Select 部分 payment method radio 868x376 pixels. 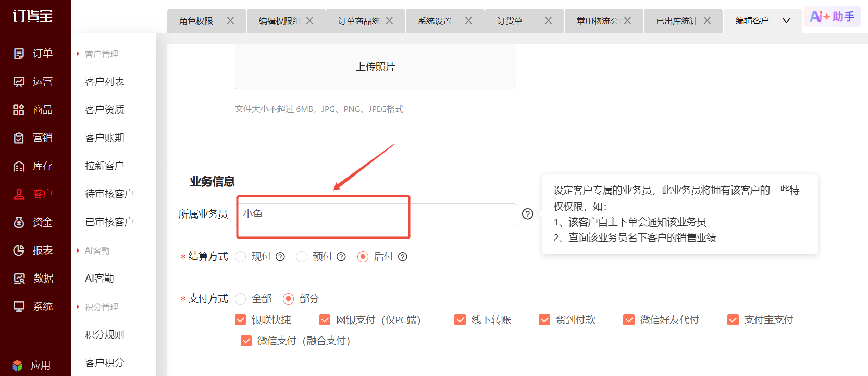click(x=288, y=299)
